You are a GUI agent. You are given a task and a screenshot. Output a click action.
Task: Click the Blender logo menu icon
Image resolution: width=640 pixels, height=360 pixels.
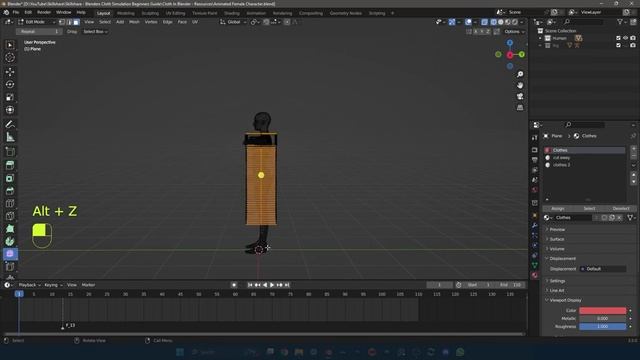point(6,13)
